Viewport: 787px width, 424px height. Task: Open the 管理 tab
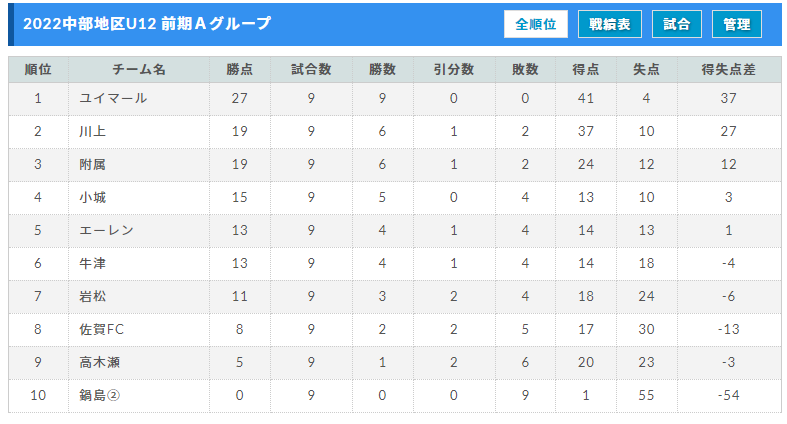click(737, 24)
